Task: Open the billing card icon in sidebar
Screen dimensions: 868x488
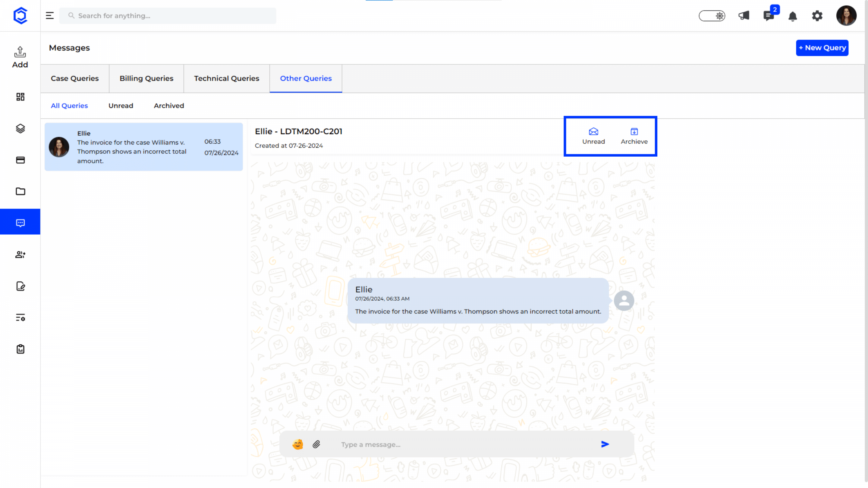Action: coord(20,160)
